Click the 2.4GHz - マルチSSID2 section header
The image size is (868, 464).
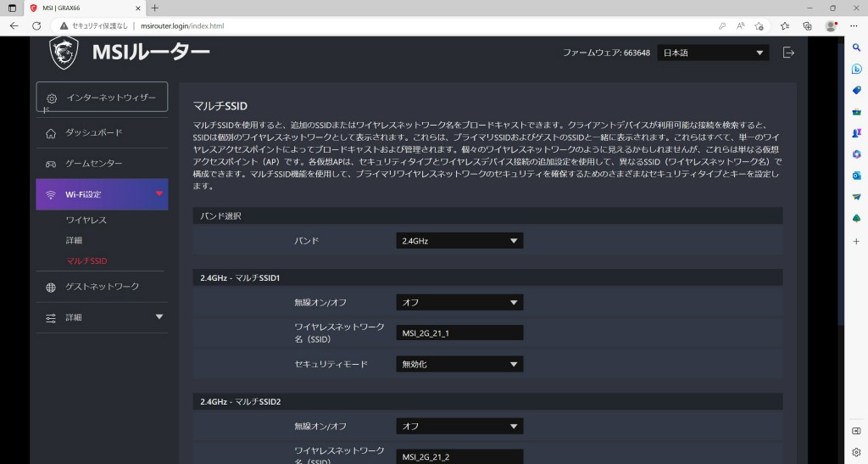coord(487,401)
